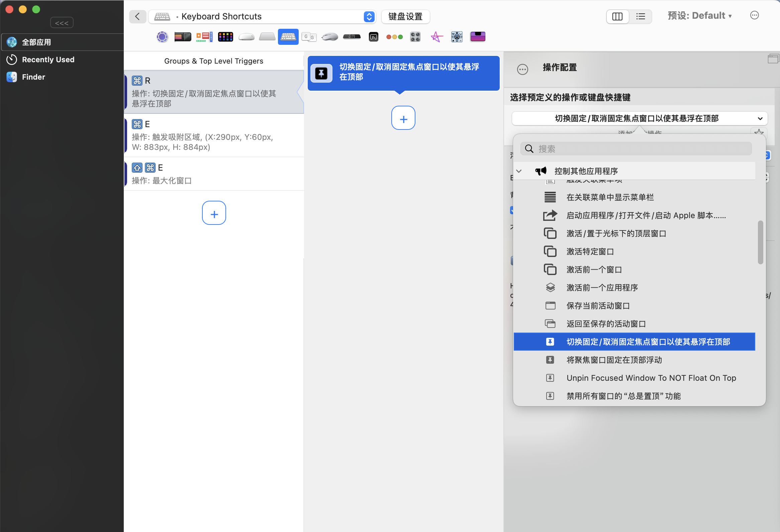Open the predefined action dropdown
Image resolution: width=780 pixels, height=532 pixels.
pos(640,118)
